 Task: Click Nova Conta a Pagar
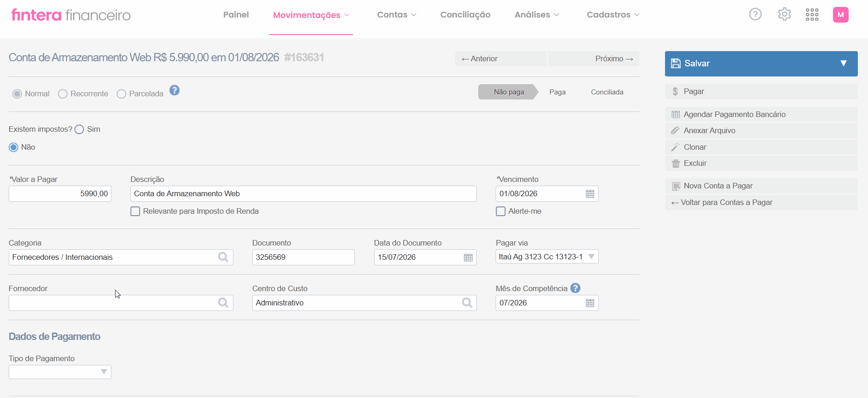coord(761,186)
